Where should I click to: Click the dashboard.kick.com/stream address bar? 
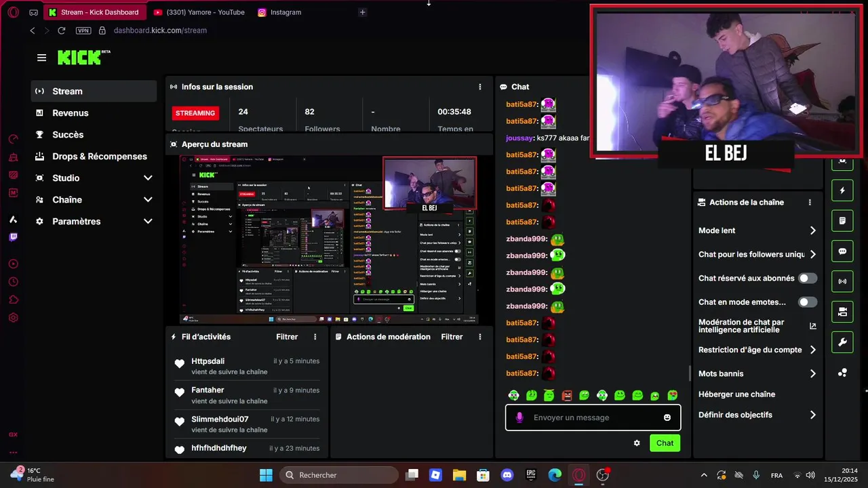click(160, 30)
